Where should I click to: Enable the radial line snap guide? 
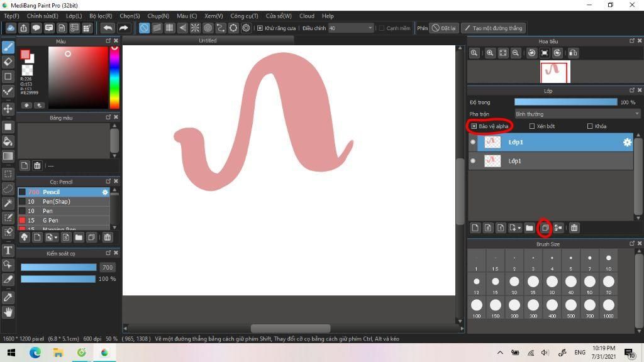(x=195, y=28)
